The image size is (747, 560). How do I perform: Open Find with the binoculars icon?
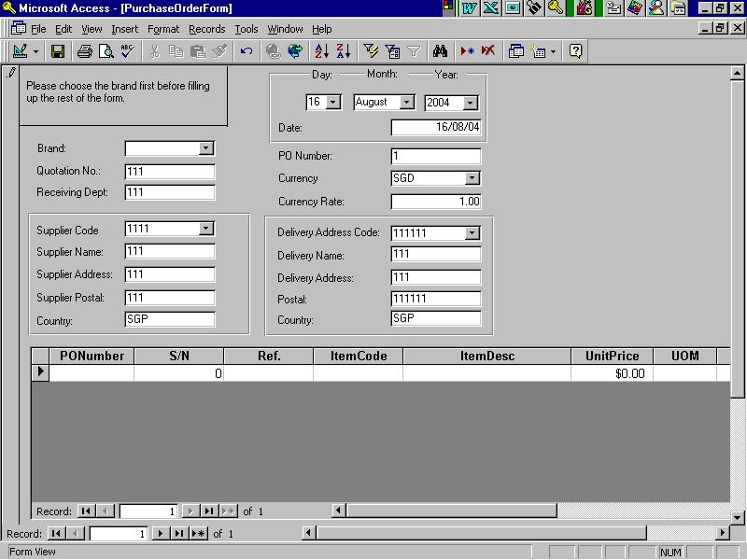click(x=441, y=51)
